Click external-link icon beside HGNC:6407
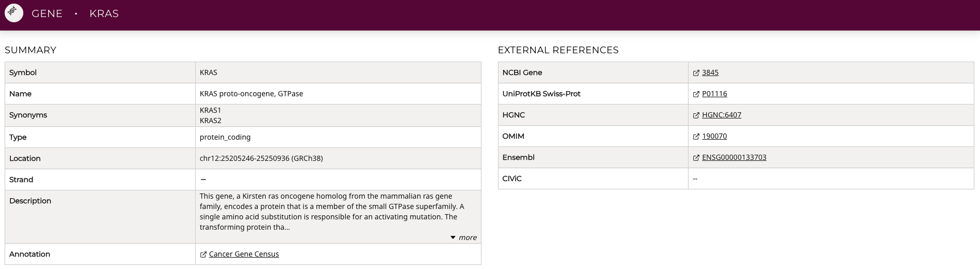 pyautogui.click(x=696, y=115)
